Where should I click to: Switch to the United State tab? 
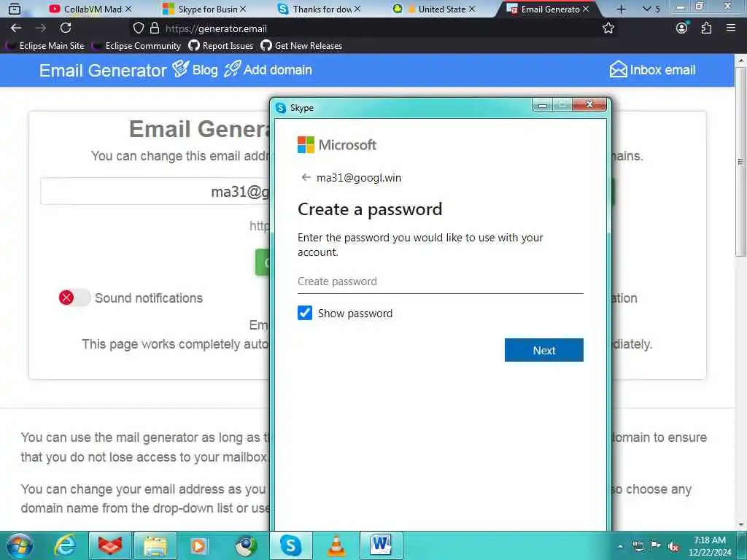point(433,9)
